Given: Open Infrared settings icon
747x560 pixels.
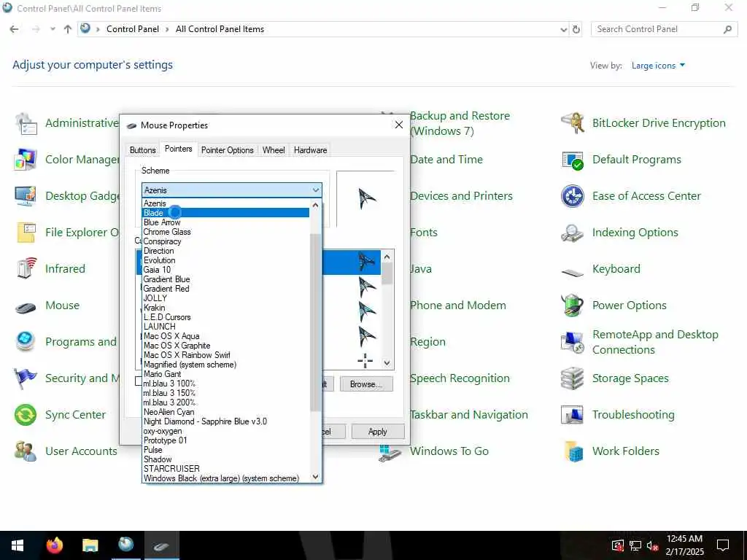Looking at the screenshot, I should pos(26,268).
